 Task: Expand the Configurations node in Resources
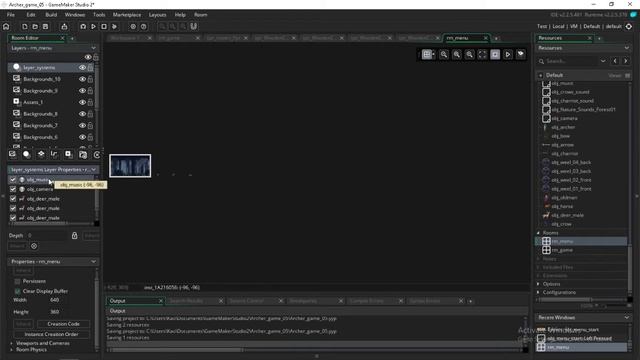(x=538, y=293)
